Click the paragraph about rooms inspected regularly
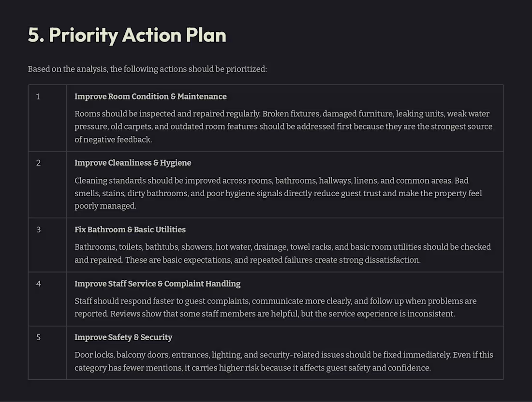This screenshot has height=402, width=532. point(283,127)
